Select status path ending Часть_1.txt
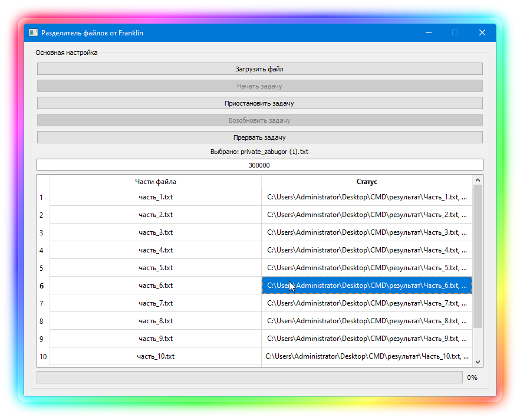 click(367, 197)
